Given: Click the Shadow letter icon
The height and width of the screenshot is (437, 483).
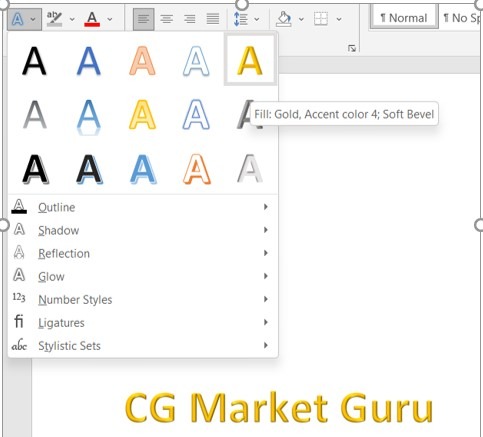Looking at the screenshot, I should [19, 229].
